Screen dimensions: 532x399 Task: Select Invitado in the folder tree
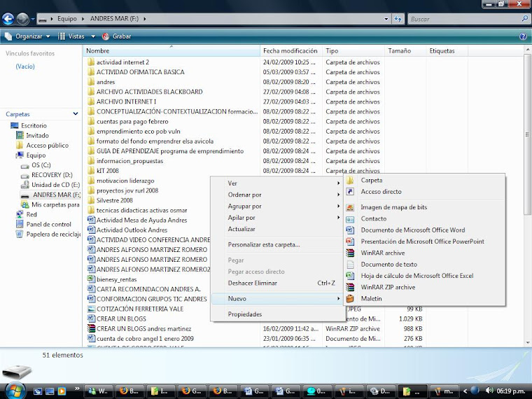(x=33, y=135)
